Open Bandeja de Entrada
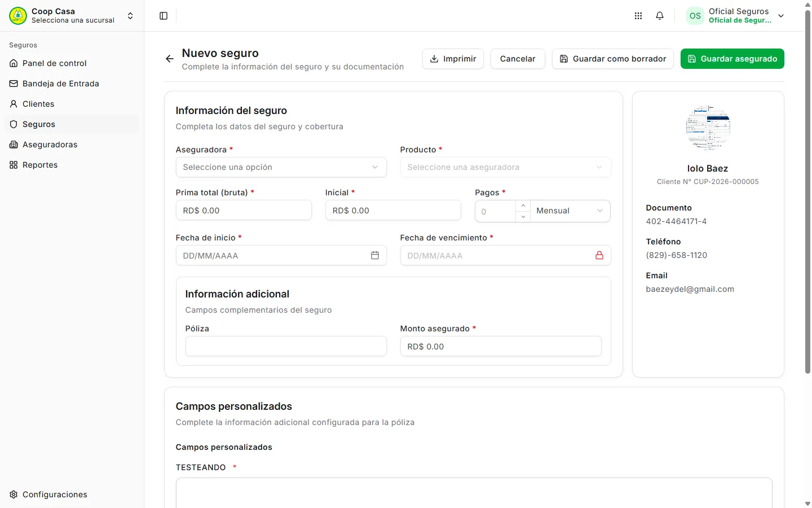812x508 pixels. (x=72, y=84)
